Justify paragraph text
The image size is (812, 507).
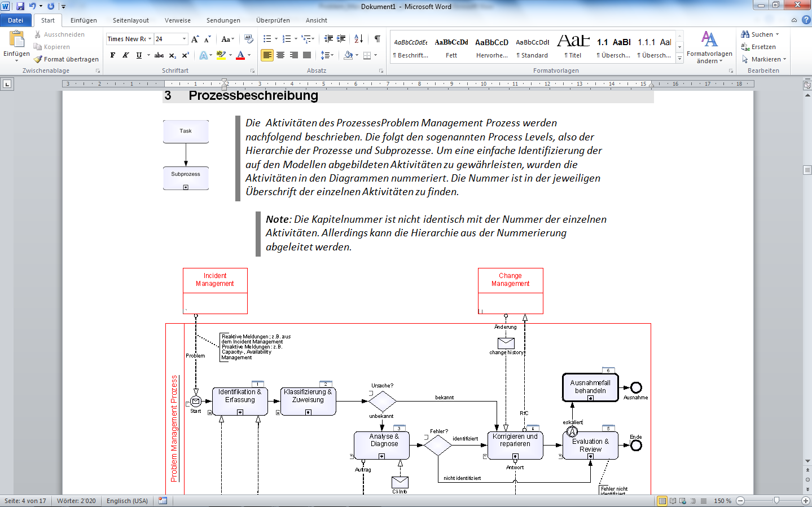306,55
